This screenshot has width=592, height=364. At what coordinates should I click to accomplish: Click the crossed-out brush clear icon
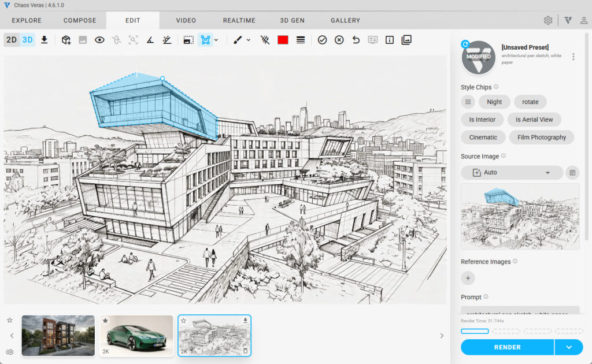tap(265, 40)
